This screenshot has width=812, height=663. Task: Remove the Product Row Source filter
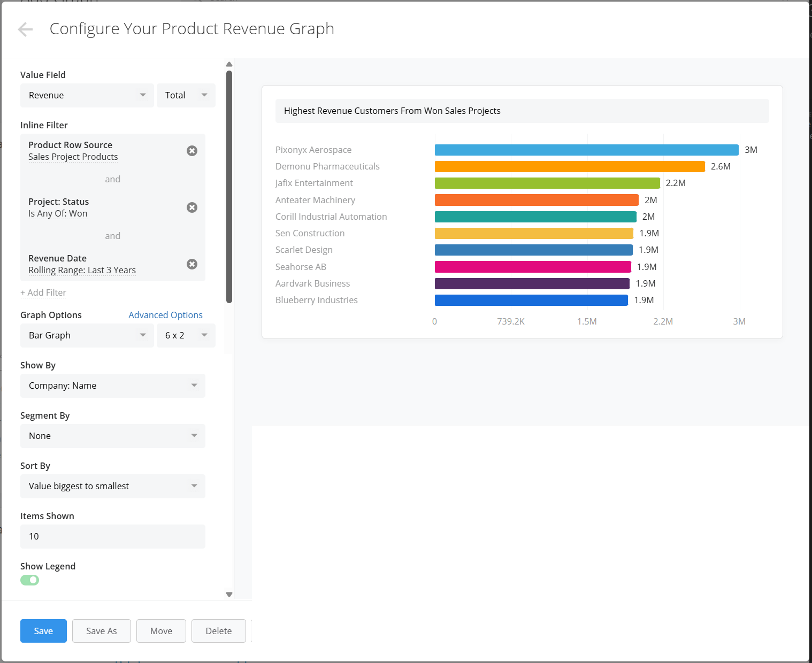pyautogui.click(x=192, y=151)
